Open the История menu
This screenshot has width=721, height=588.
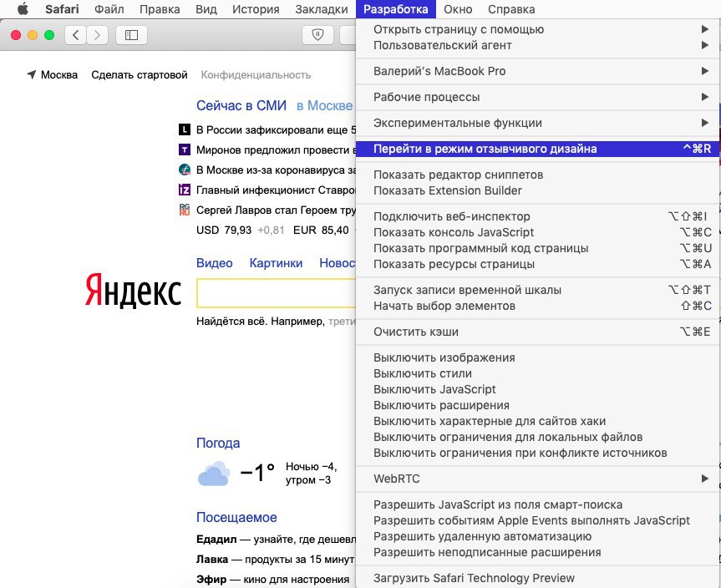256,9
